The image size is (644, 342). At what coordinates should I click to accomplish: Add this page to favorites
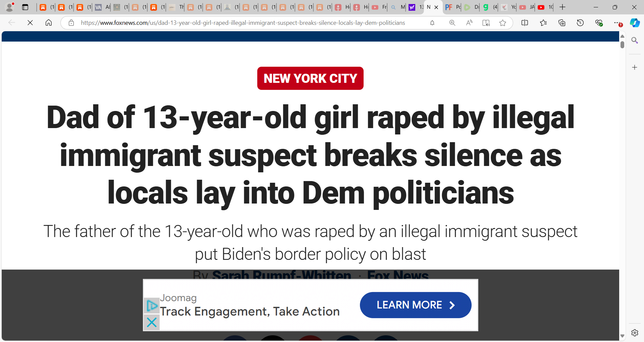point(502,23)
